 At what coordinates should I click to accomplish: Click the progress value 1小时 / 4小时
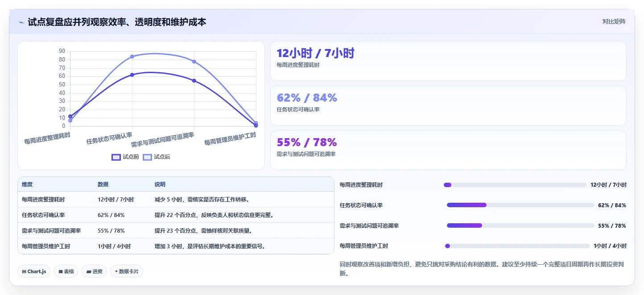coord(610,246)
